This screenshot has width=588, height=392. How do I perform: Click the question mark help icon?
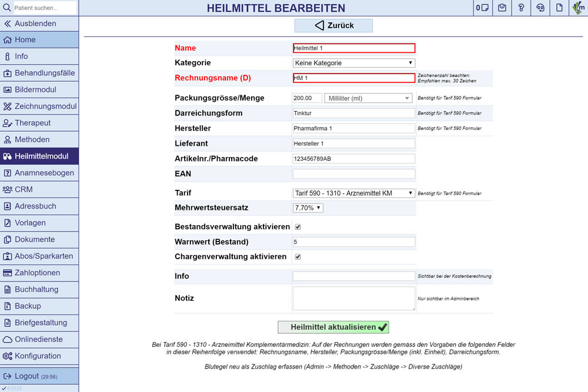point(521,8)
